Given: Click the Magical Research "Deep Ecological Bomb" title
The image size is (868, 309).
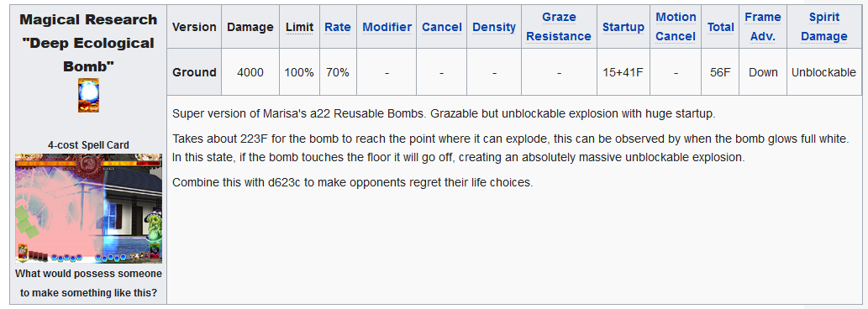Looking at the screenshot, I should coord(88,43).
